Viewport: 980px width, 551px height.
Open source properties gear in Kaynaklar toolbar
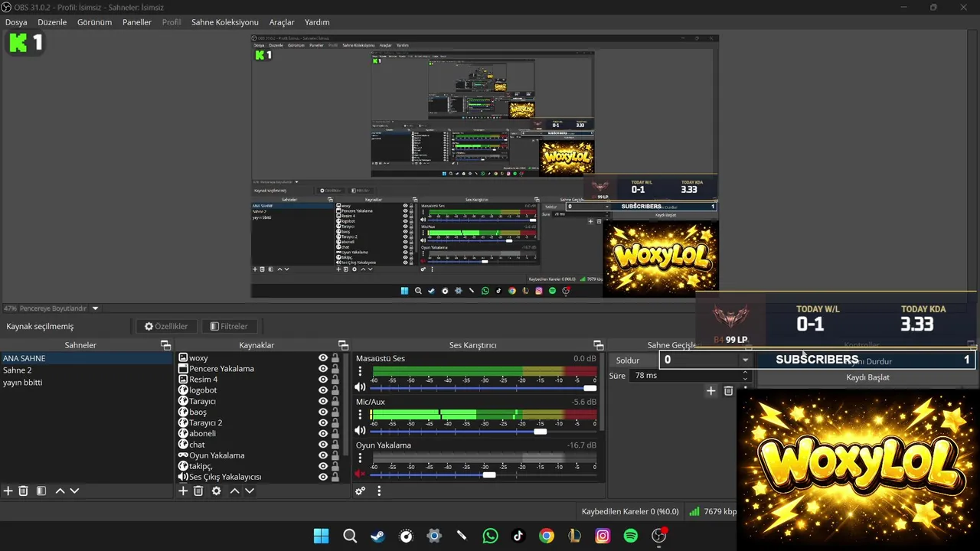click(x=217, y=491)
